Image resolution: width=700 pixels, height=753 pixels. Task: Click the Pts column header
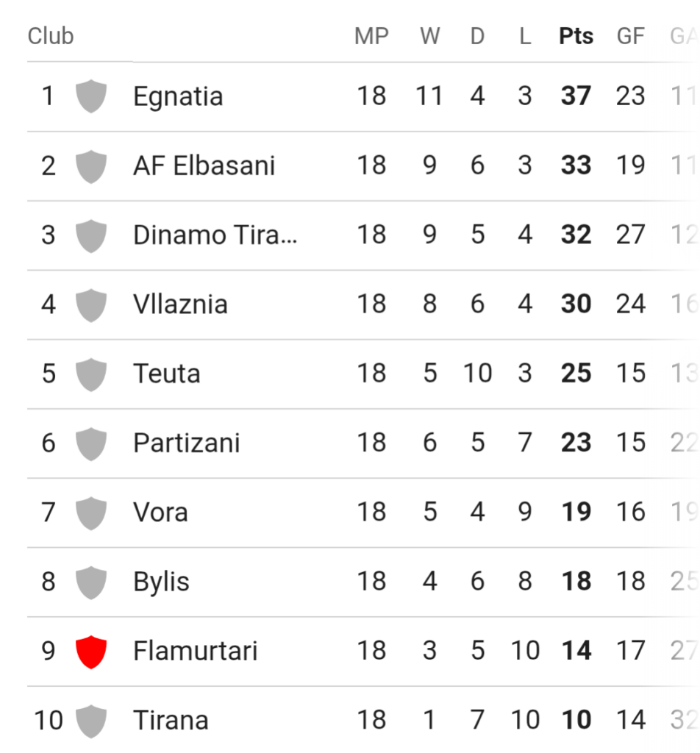[576, 36]
